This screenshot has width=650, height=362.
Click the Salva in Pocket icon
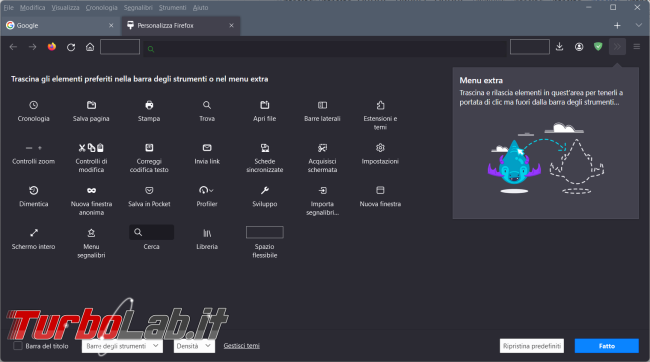[x=149, y=190]
